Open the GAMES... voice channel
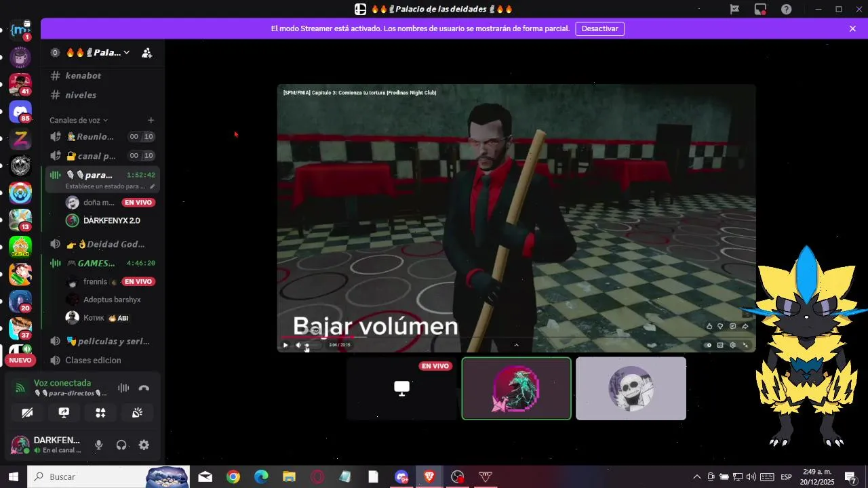Image resolution: width=868 pixels, height=488 pixels. click(102, 263)
